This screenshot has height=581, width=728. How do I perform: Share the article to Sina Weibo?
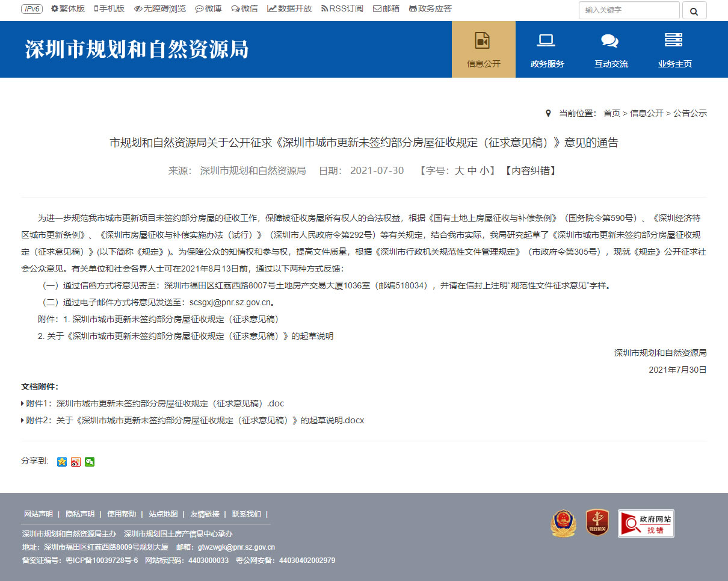point(76,462)
